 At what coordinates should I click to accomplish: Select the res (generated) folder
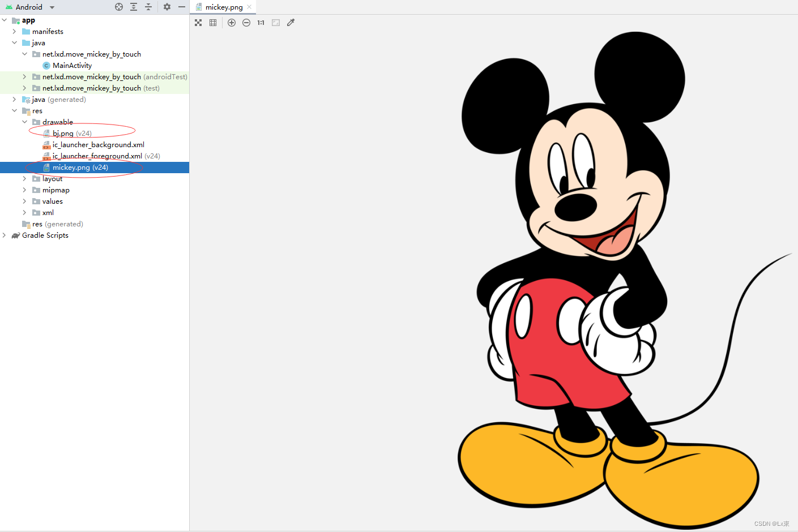58,224
